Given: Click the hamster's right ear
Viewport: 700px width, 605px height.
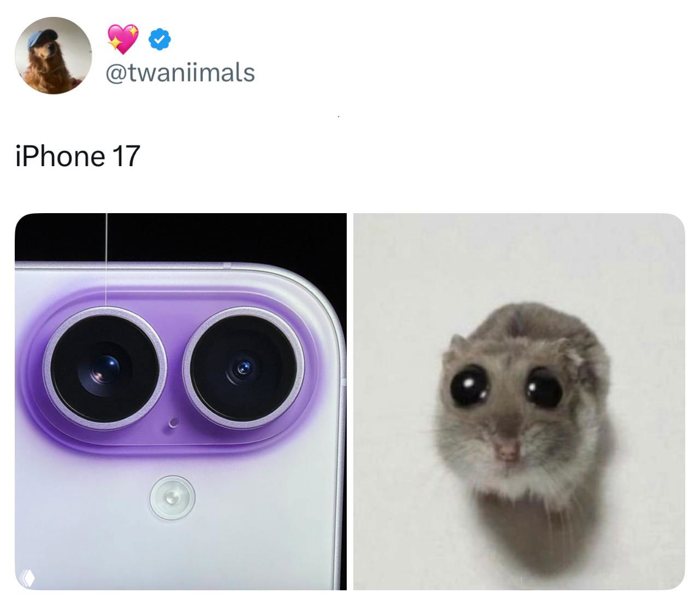Looking at the screenshot, I should (x=574, y=353).
